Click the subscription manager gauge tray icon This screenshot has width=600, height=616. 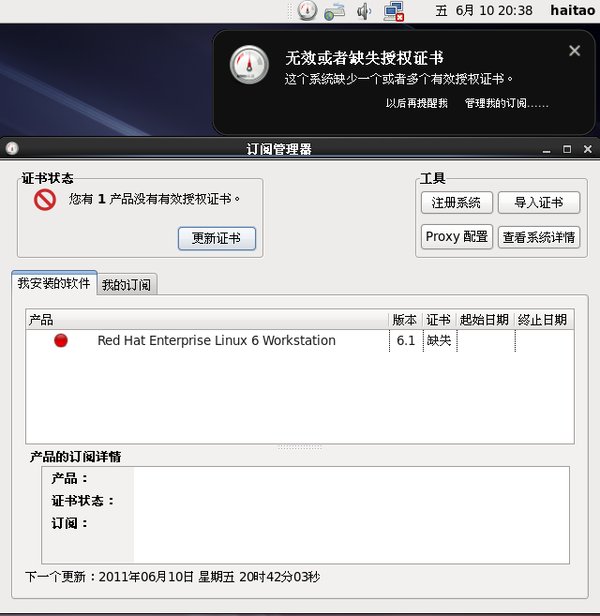pos(307,11)
